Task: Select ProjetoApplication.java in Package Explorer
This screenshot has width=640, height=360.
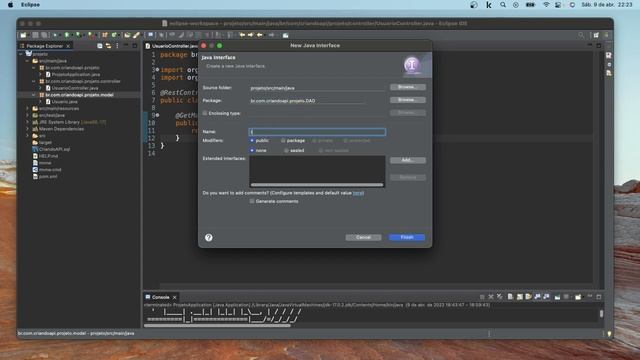Action: coord(76,75)
